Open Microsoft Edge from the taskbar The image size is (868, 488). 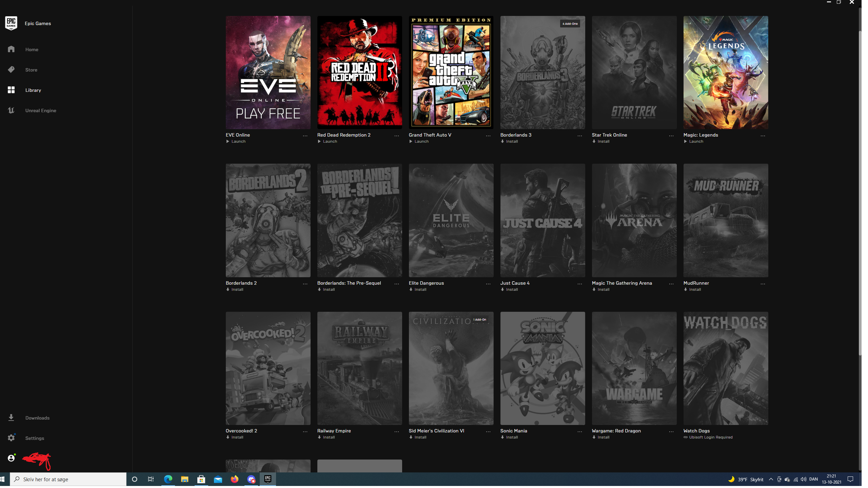point(168,479)
